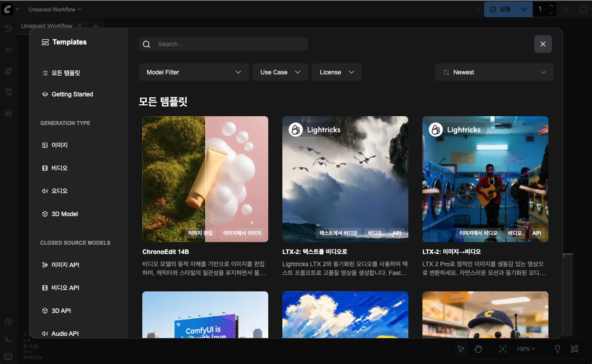Expand the License filter dropdown
Viewport: 592px width, 364px height.
[337, 72]
